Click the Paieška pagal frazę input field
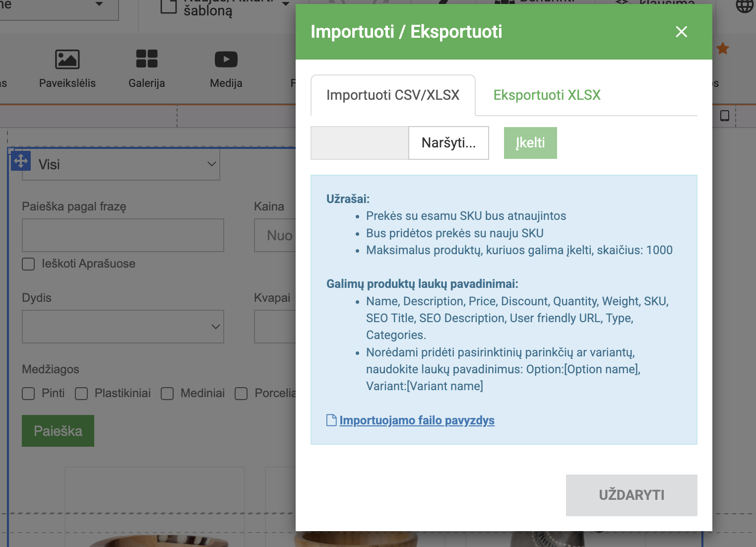Image resolution: width=756 pixels, height=547 pixels. coord(123,235)
